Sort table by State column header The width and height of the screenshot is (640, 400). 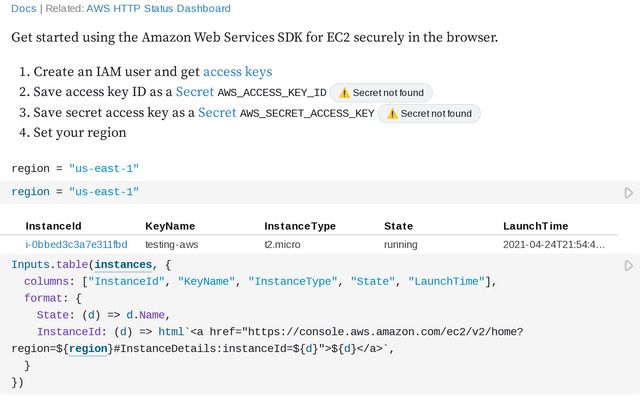tap(398, 226)
